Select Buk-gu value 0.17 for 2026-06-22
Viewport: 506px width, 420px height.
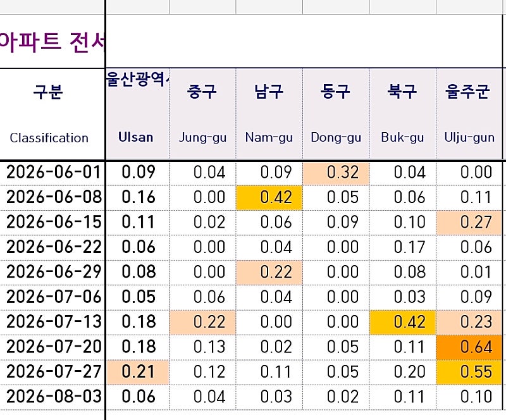coord(403,247)
